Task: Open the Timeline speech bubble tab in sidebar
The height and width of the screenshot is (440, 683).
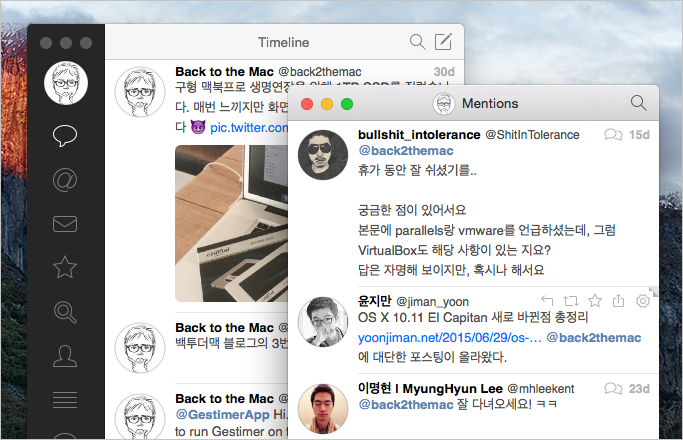Action: pyautogui.click(x=65, y=135)
